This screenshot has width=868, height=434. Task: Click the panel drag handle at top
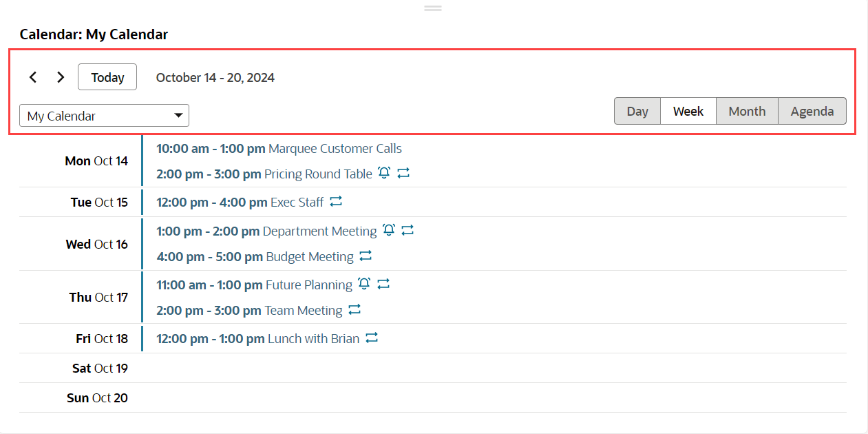tap(433, 8)
